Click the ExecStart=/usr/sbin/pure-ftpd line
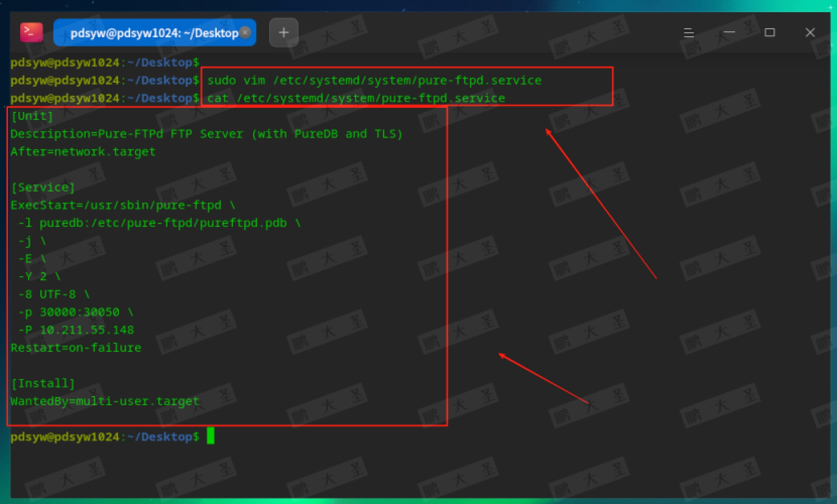Screen dimensions: 837x504 click(x=116, y=205)
